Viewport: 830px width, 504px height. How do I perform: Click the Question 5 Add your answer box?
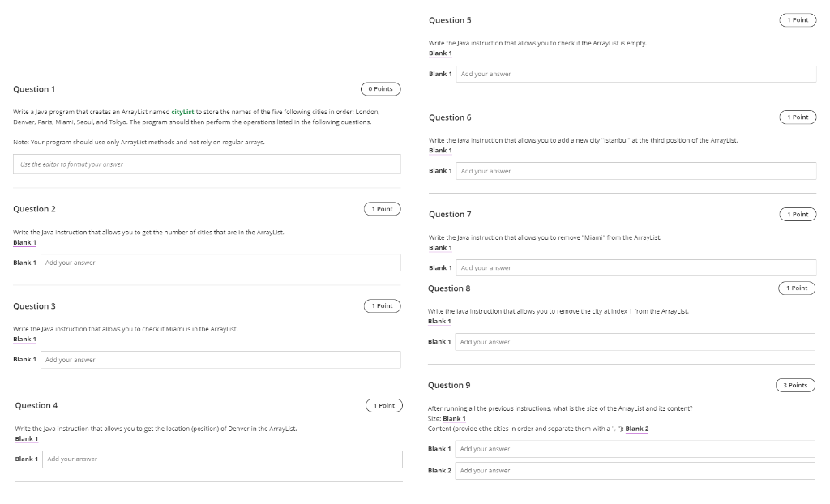[x=636, y=74]
